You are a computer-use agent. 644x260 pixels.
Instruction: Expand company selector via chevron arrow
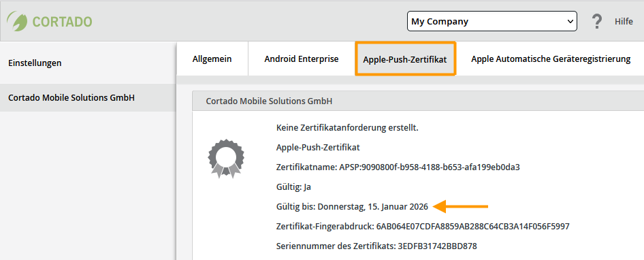pyautogui.click(x=569, y=21)
